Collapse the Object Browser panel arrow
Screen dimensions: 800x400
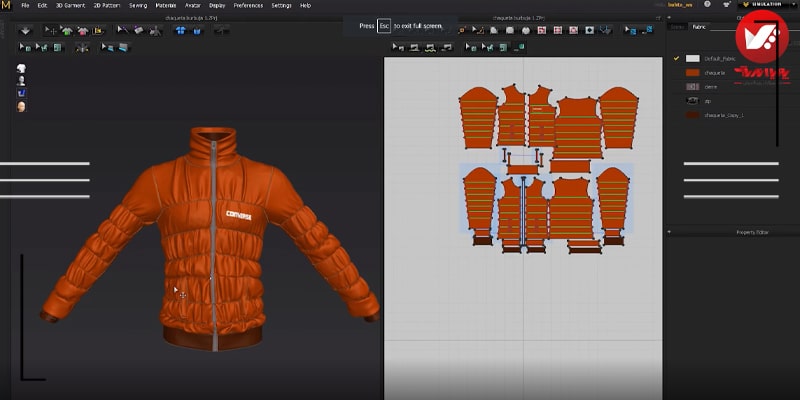669,17
